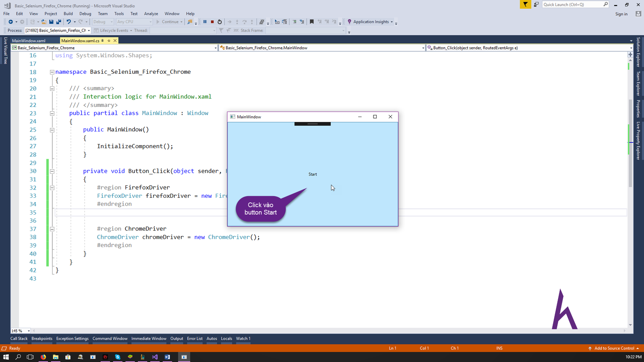Collapse the namespace block at line 18
644x362 pixels.
pyautogui.click(x=52, y=72)
